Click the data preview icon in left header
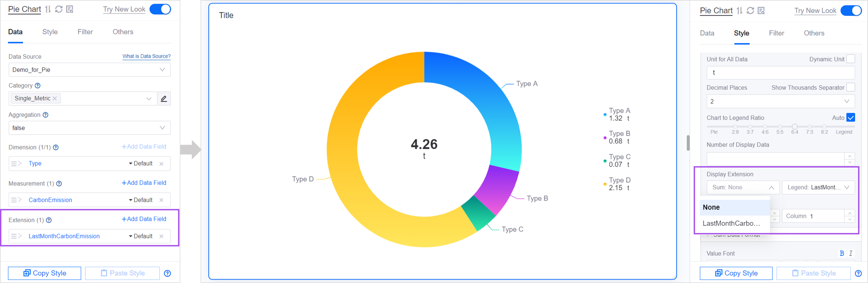 click(70, 9)
